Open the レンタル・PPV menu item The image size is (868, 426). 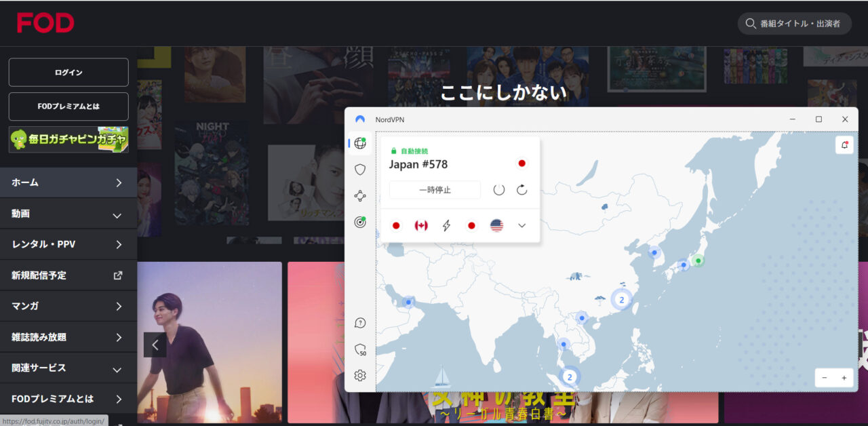[68, 245]
